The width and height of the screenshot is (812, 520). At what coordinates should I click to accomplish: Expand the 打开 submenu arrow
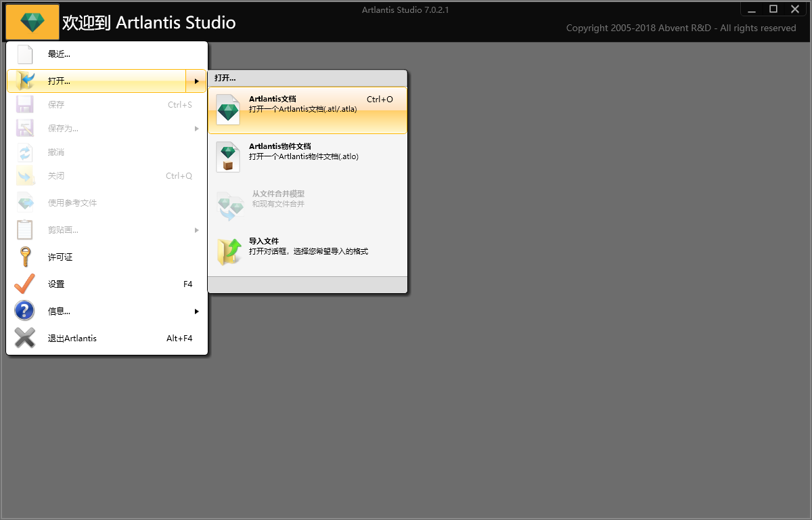196,81
